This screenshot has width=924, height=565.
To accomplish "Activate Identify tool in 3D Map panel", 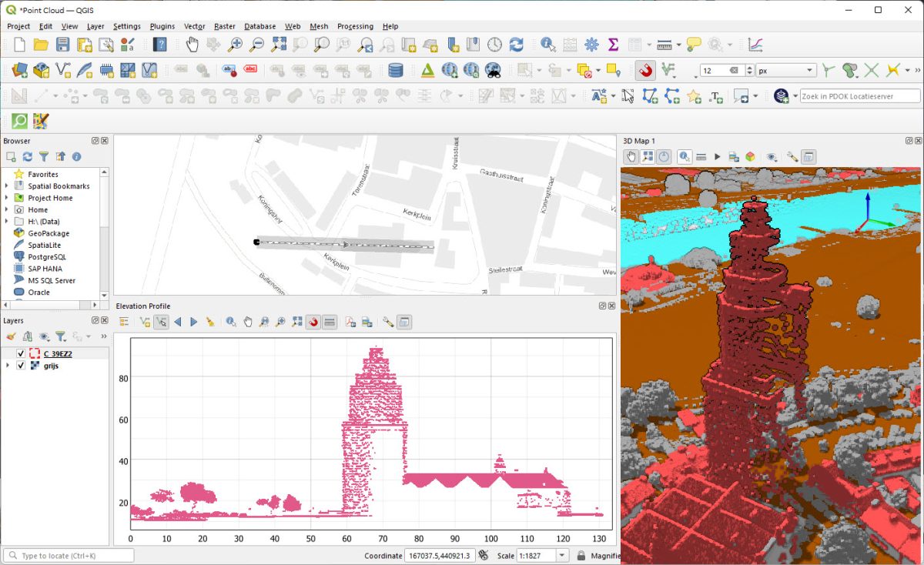I will pyautogui.click(x=685, y=156).
